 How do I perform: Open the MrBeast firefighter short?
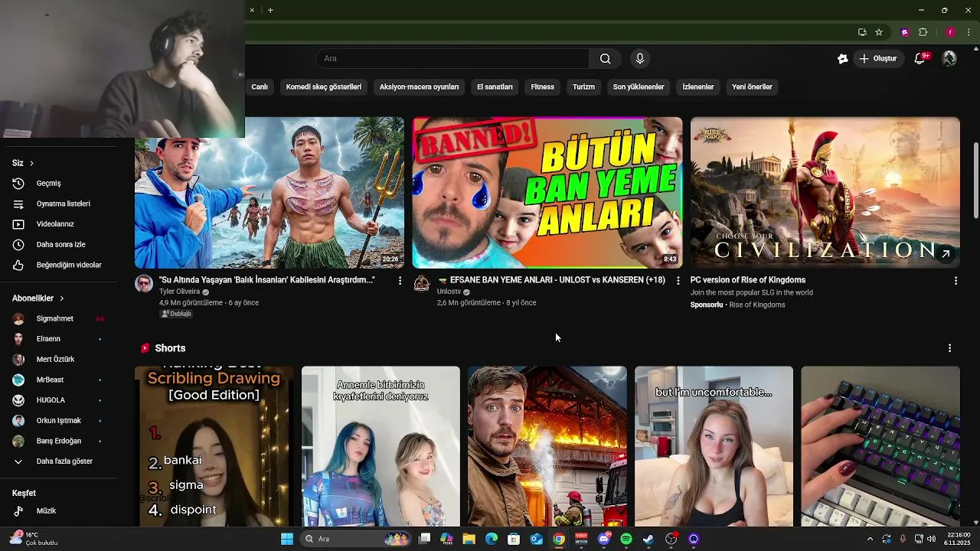click(547, 446)
